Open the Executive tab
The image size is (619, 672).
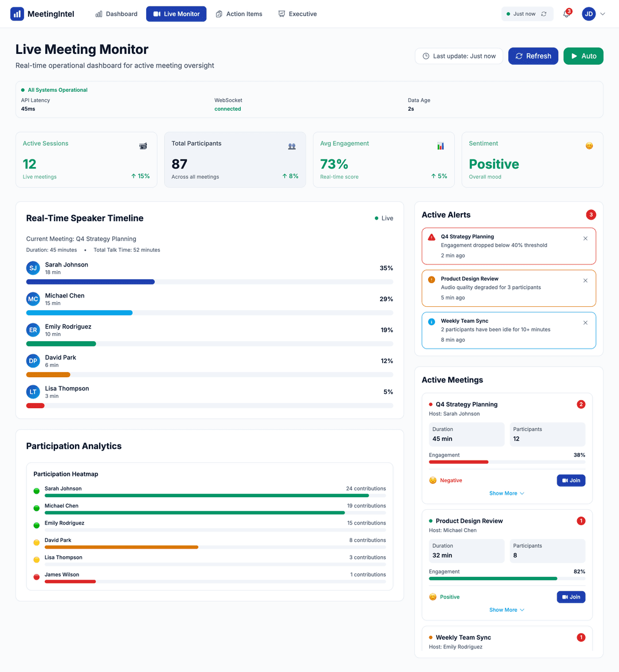297,14
